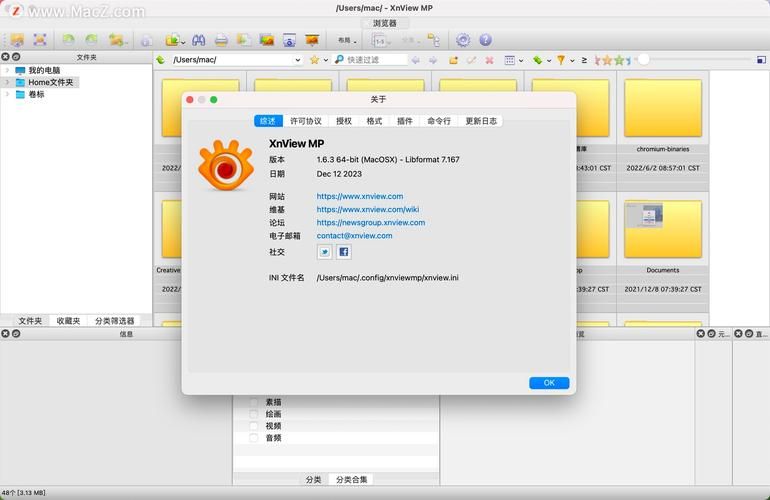The image size is (770, 500).
Task: Tick the 素描 category checkbox
Action: tap(253, 402)
